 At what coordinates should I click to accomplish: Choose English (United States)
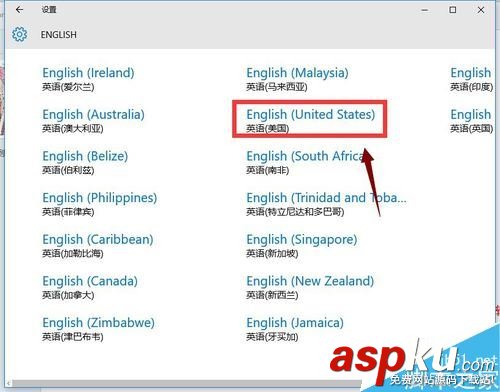click(x=311, y=121)
